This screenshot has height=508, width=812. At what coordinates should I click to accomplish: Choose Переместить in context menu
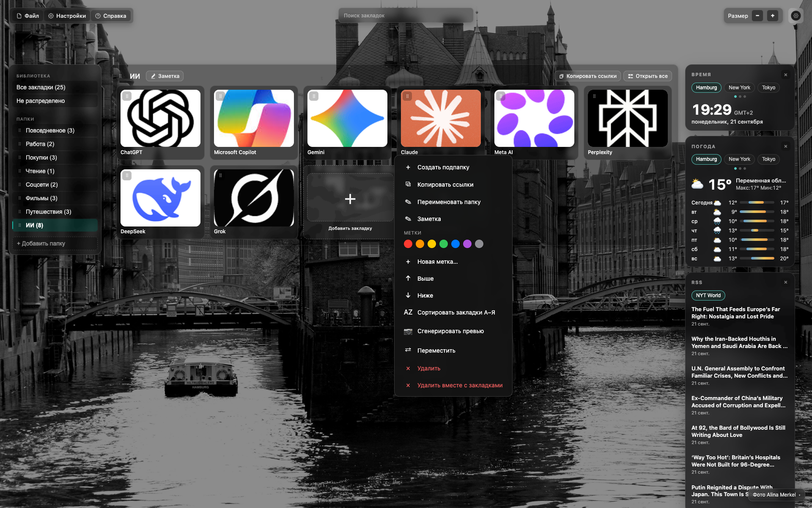coord(453,351)
